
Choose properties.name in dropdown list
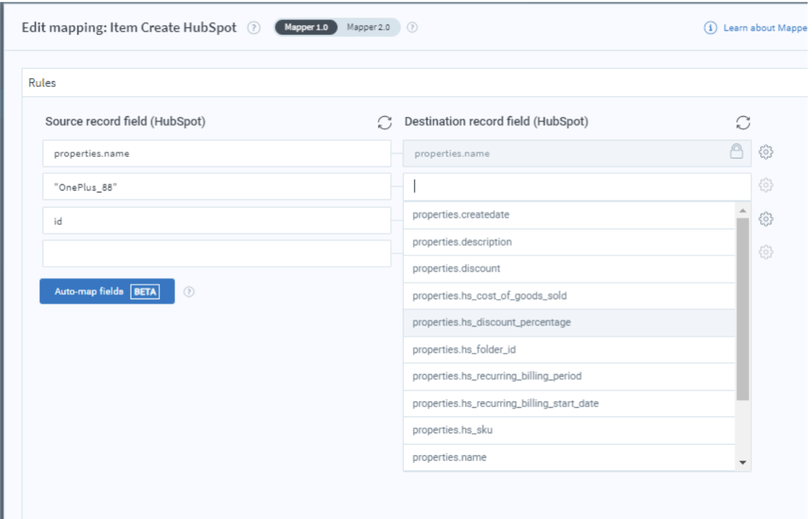click(569, 457)
